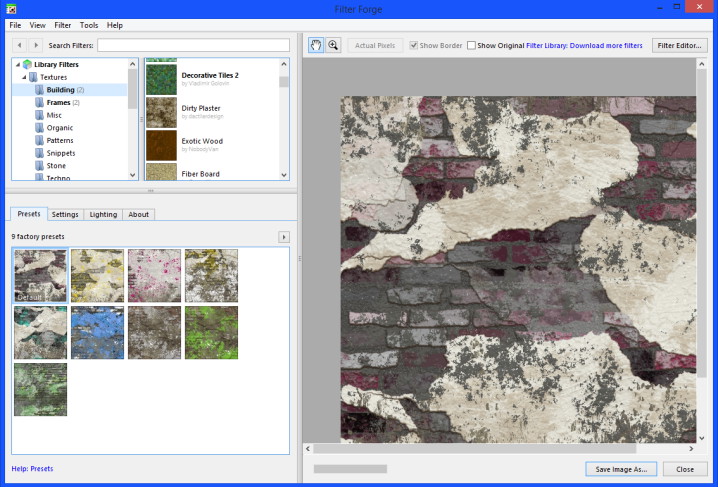718x487 pixels.
Task: Choose the dark green preset in third row
Action: 40,390
